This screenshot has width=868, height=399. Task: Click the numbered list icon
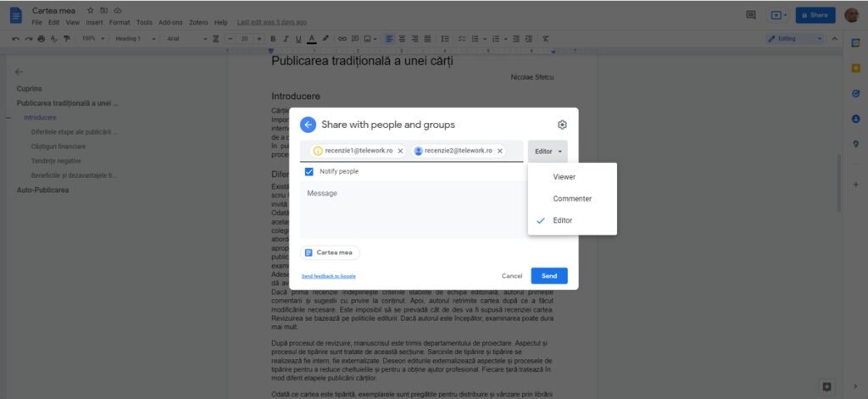pos(496,39)
